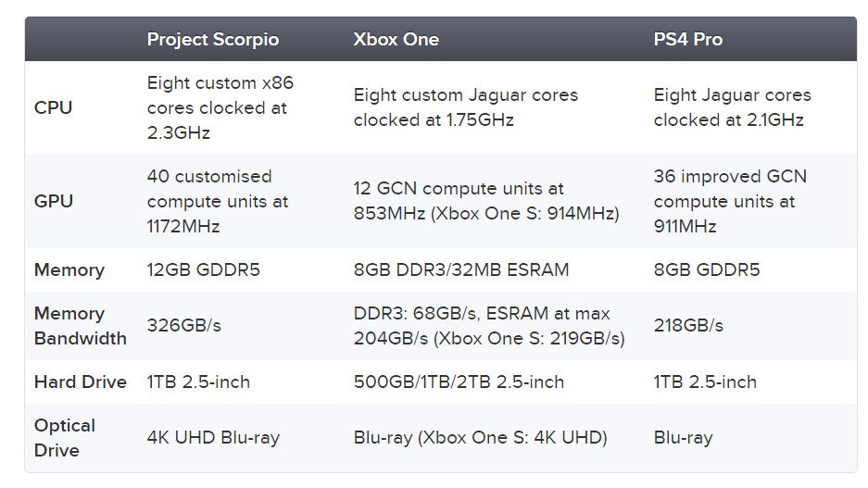Click the Xbox One column header
This screenshot has height=488, width=868.
click(x=396, y=39)
